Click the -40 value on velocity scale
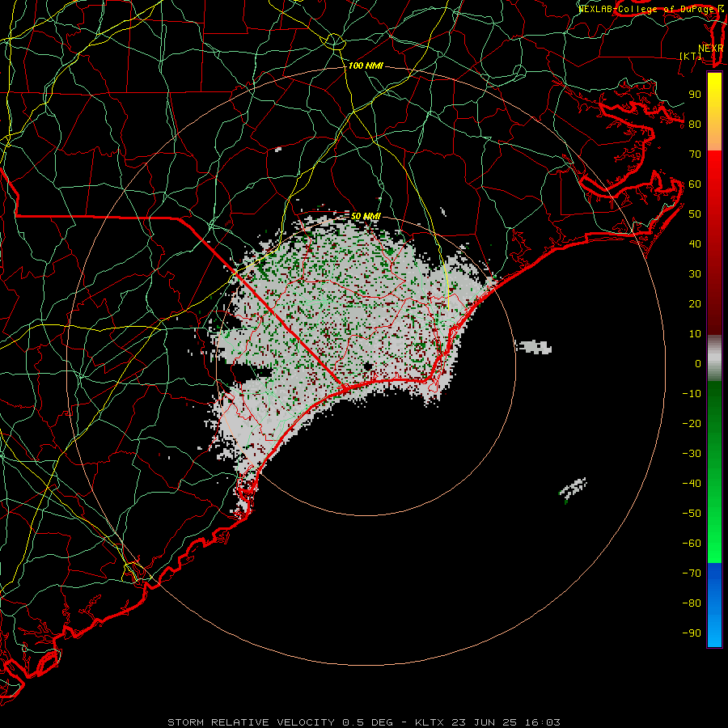Screen dimensions: 728x728 692,484
